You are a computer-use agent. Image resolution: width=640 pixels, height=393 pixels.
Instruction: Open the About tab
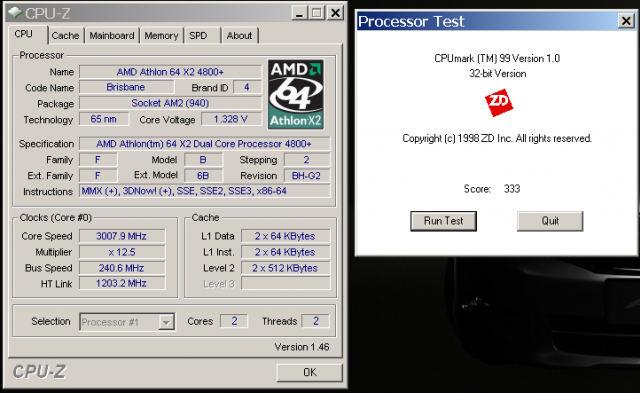click(x=240, y=36)
